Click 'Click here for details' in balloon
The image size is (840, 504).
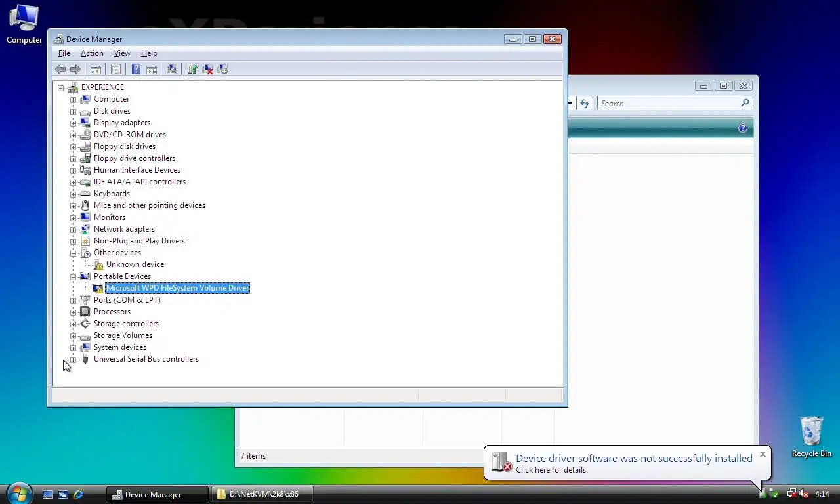point(552,470)
